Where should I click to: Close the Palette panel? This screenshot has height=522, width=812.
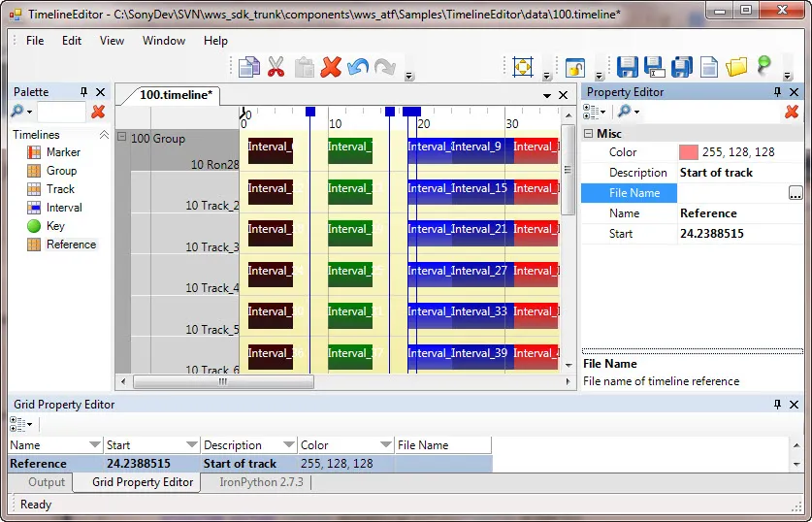click(101, 92)
